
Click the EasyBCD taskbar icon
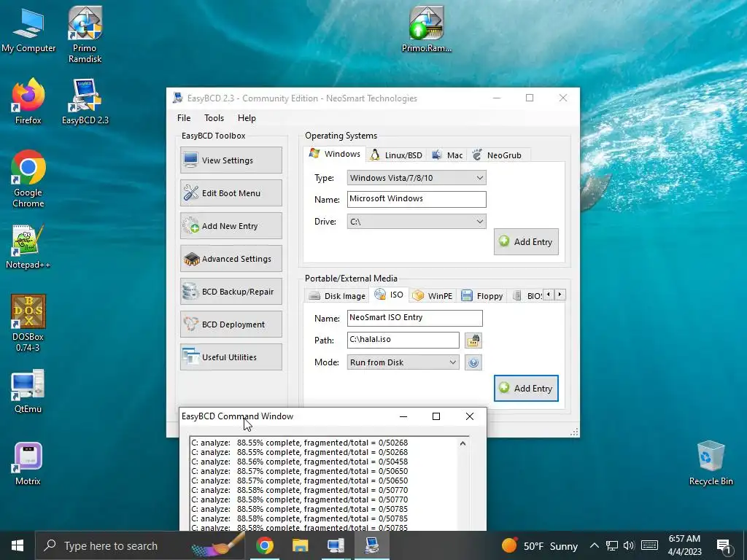tap(371, 545)
